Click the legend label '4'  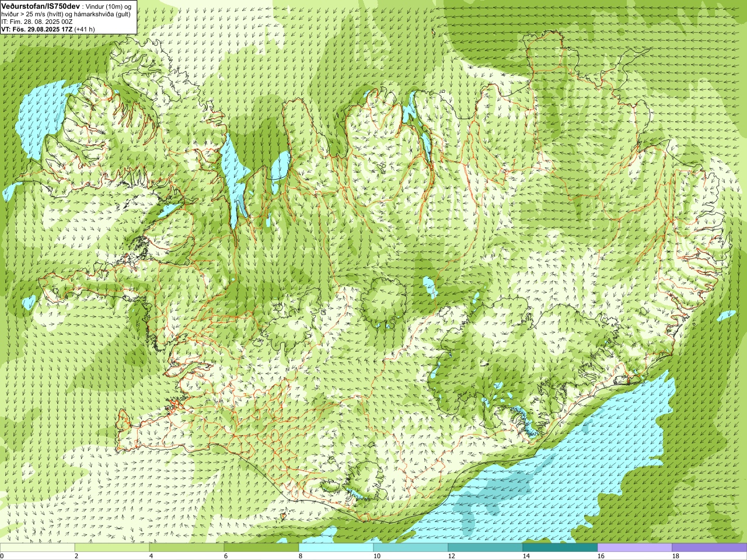(151, 556)
